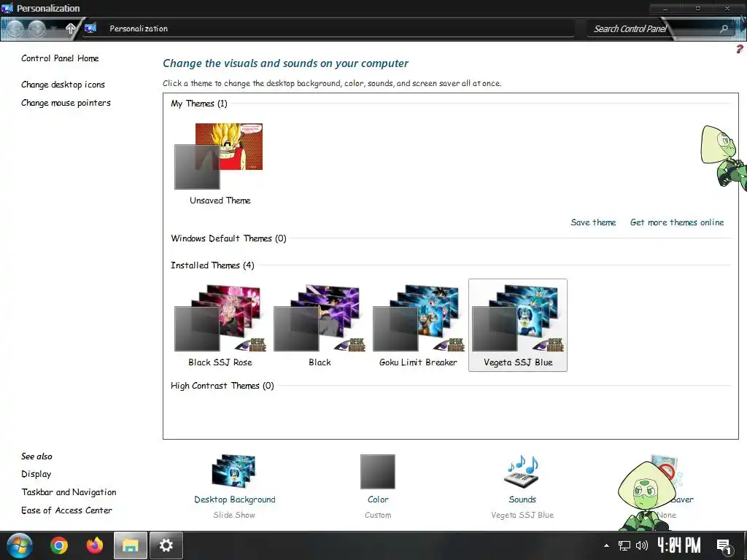Open Taskbar and Navigation link
Viewport: 747px width, 560px height.
pos(69,492)
